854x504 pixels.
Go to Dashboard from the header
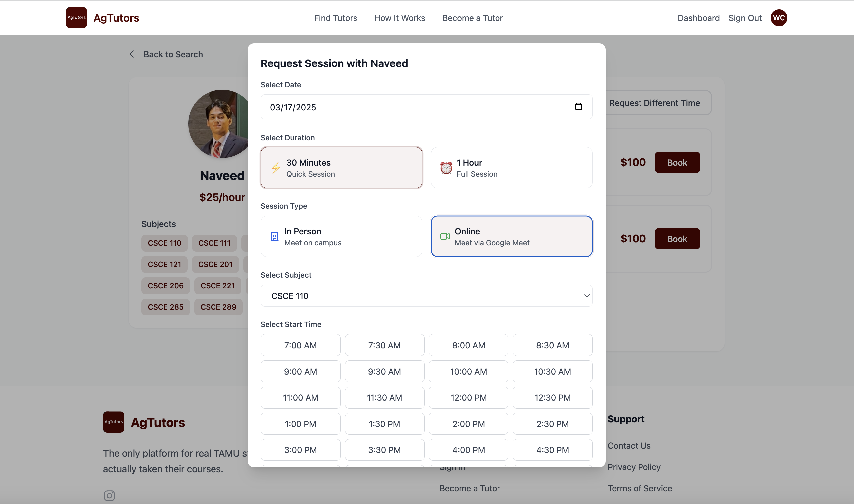(x=698, y=18)
